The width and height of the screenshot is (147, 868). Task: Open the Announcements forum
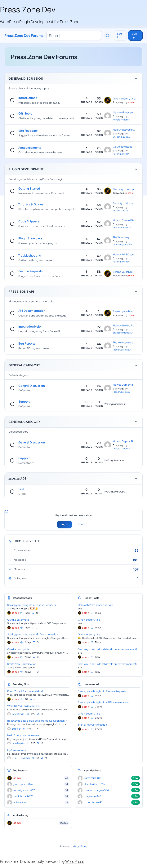point(30,148)
